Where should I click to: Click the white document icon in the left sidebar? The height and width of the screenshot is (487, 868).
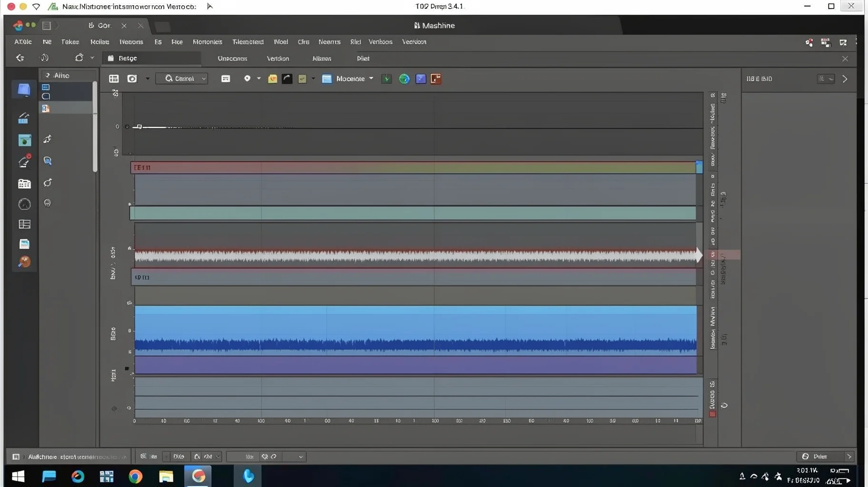point(24,244)
